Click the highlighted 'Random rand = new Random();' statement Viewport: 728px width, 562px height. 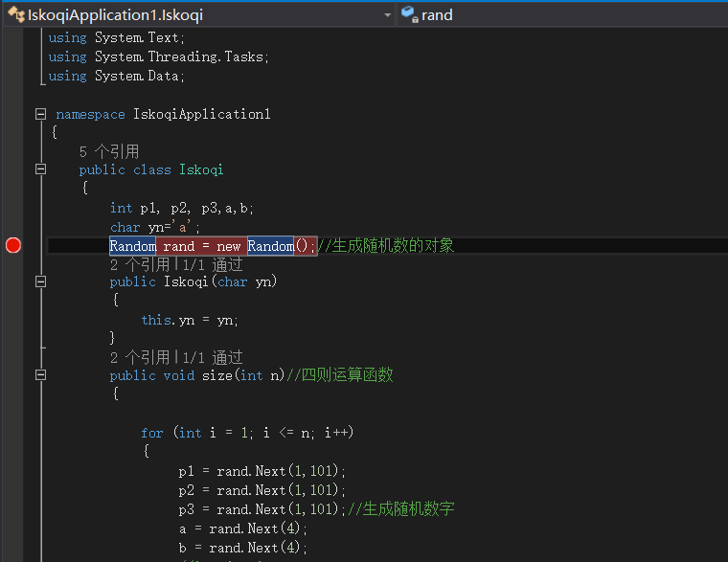(213, 245)
